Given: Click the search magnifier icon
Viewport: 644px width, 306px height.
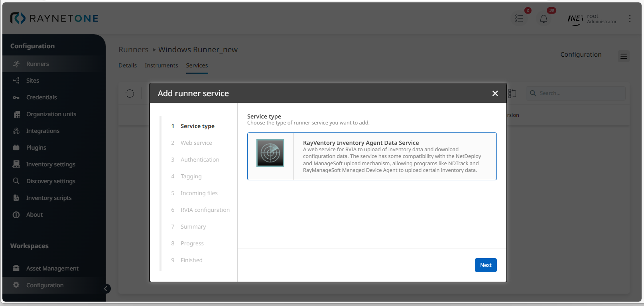Looking at the screenshot, I should coord(533,93).
